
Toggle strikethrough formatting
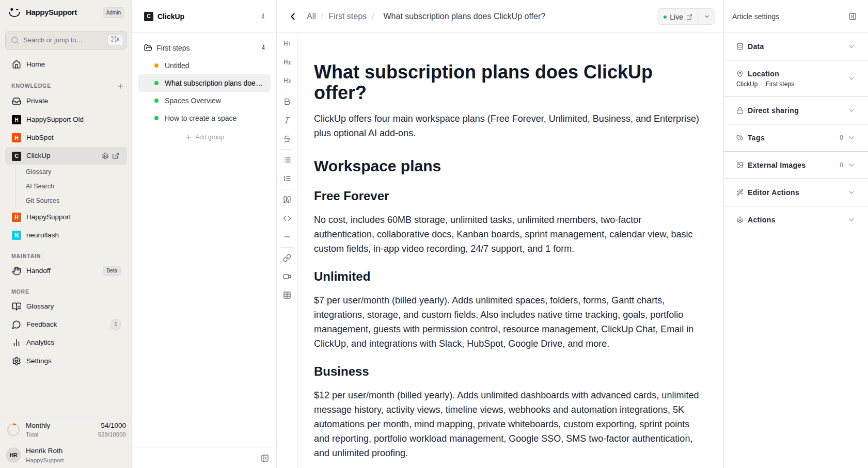[287, 139]
